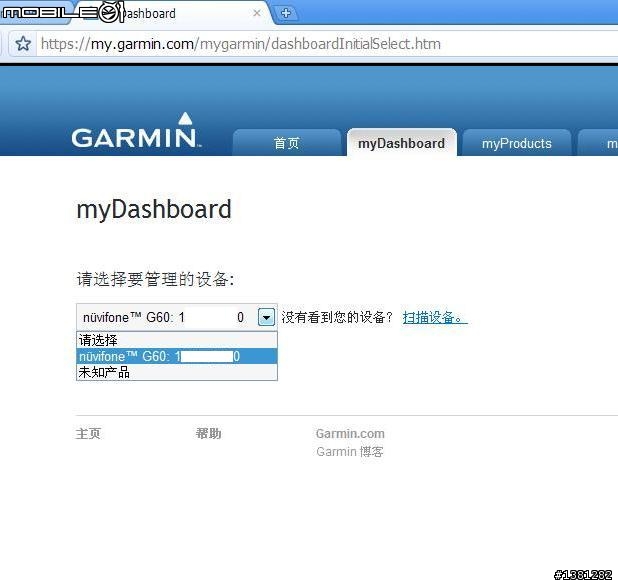Screen dimensions: 618x583
Task: Select the 请选择 option in list
Action: click(x=177, y=340)
